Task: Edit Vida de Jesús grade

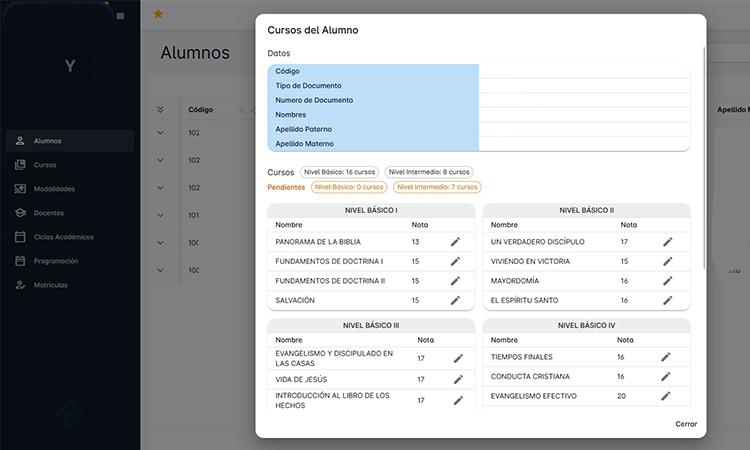Action: [x=458, y=380]
